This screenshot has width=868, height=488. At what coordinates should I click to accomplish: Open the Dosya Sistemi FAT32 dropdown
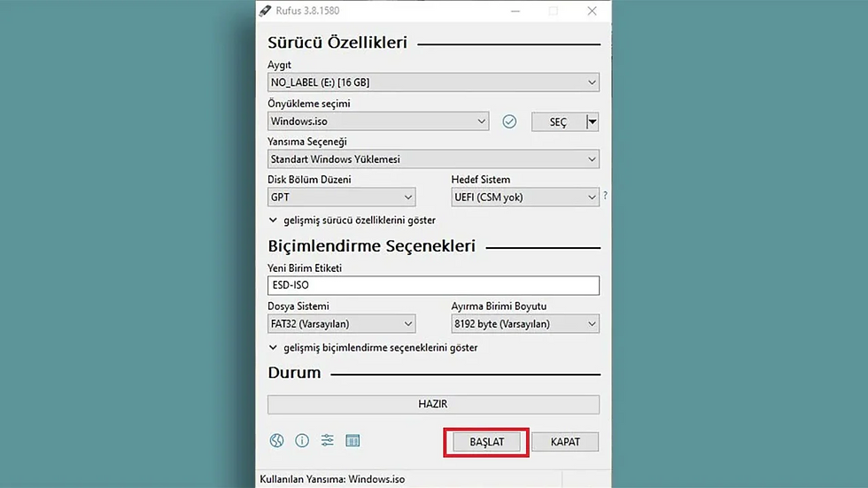click(x=342, y=323)
